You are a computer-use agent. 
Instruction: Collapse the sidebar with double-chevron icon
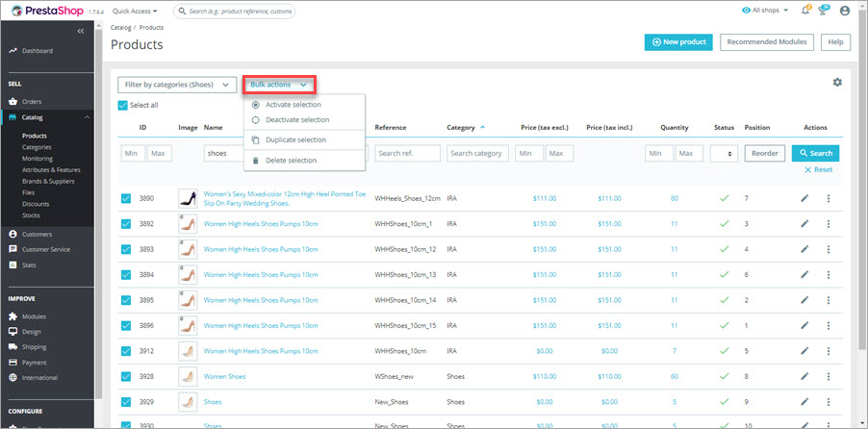[81, 31]
